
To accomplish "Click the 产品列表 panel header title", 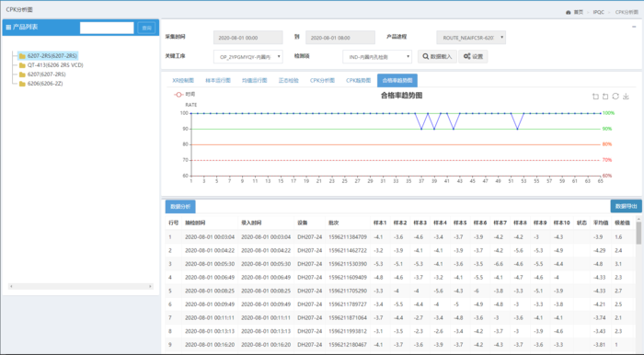I will 25,27.
